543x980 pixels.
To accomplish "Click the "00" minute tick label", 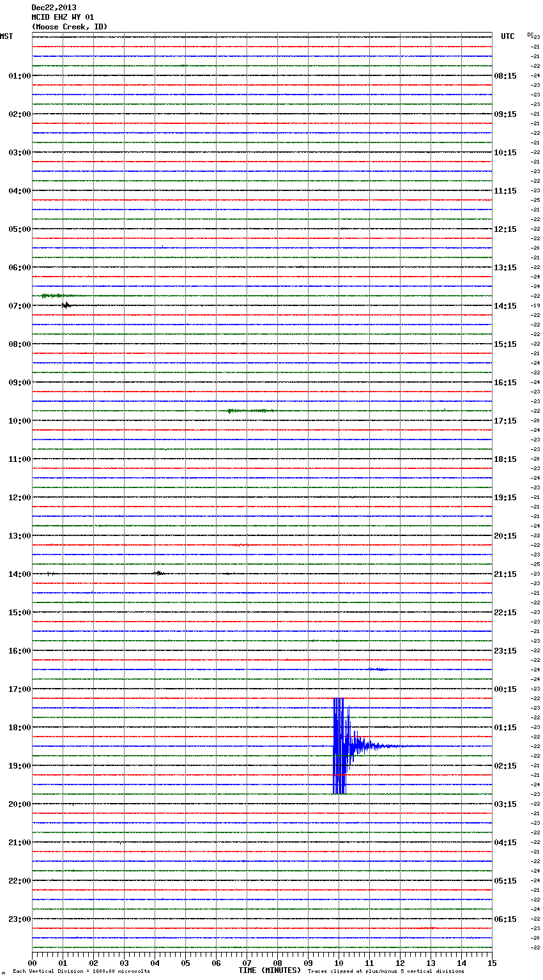I will [x=32, y=963].
